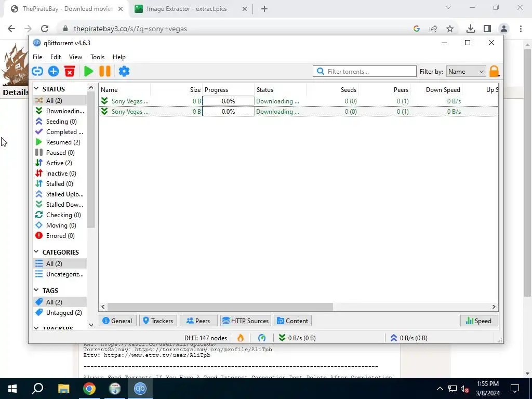This screenshot has height=399, width=532.
Task: Sort torrents by Seeds column header
Action: [x=332, y=90]
